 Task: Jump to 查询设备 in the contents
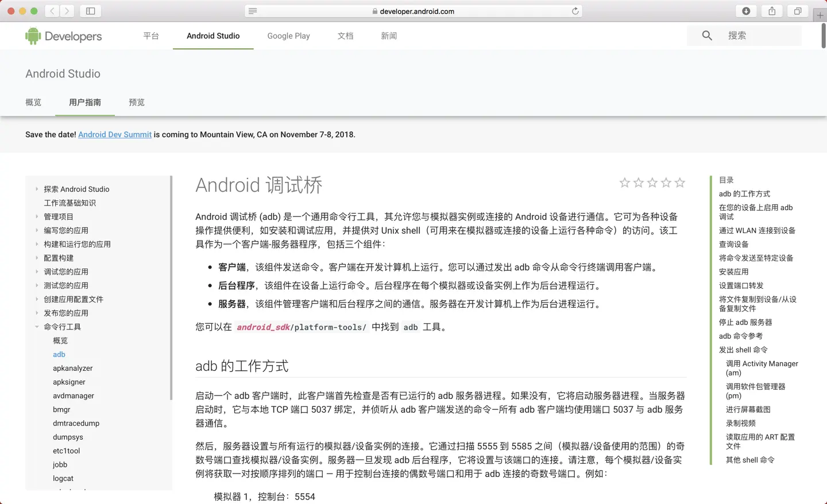(x=734, y=244)
